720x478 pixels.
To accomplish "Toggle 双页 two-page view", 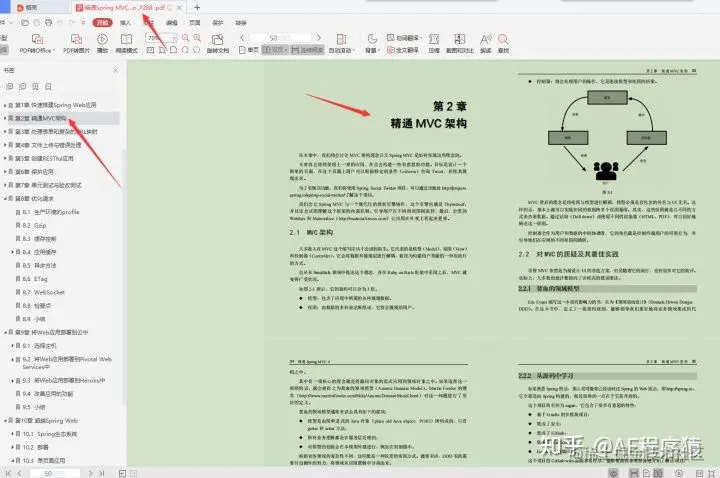I will click(x=275, y=50).
